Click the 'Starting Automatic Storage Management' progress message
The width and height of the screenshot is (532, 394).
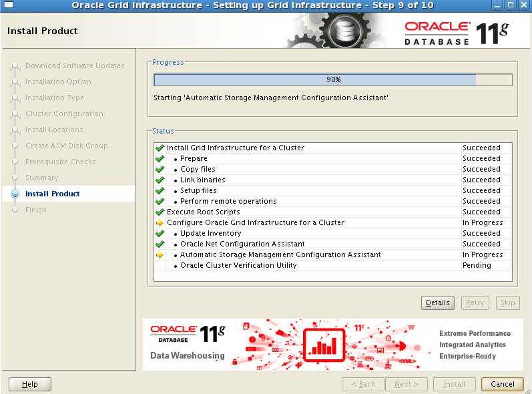[271, 97]
